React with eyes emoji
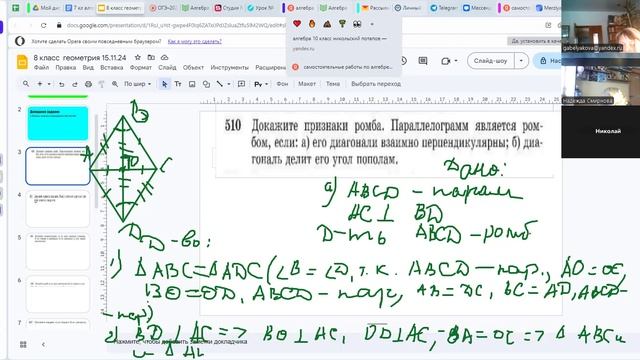This screenshot has width=640, height=360. (357, 24)
